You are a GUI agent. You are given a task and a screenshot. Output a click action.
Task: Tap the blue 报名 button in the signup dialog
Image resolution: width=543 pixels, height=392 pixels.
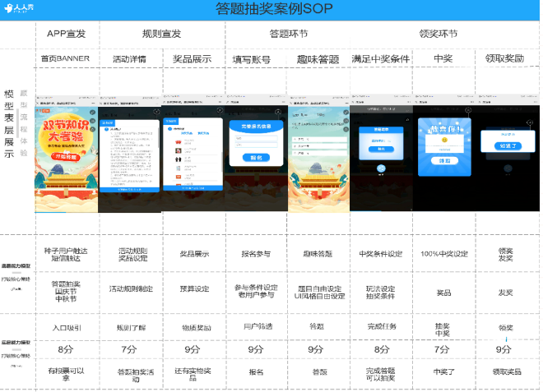[256, 158]
